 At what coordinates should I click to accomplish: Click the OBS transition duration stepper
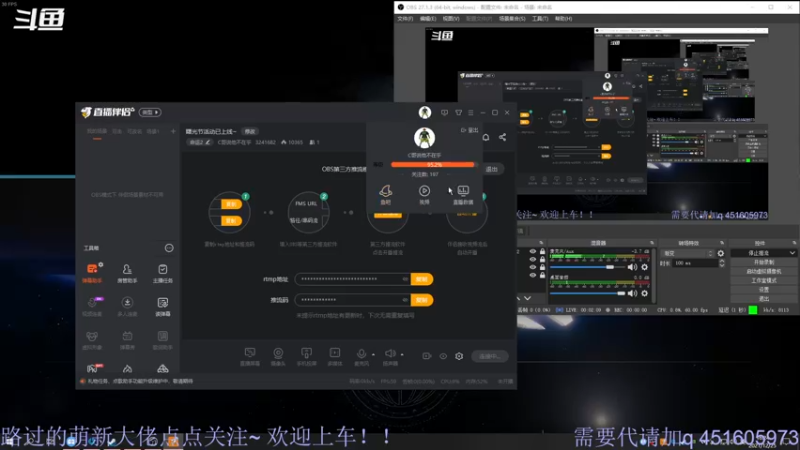pos(721,263)
